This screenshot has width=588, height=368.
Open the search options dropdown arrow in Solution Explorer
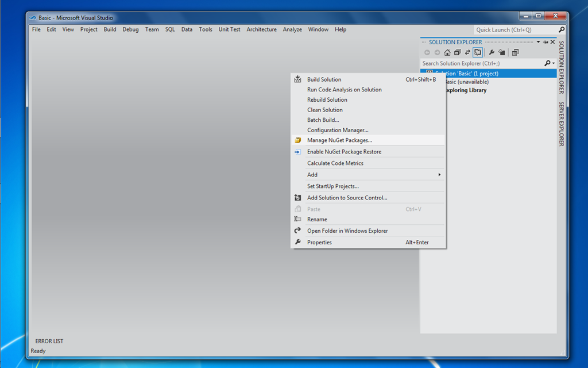554,63
